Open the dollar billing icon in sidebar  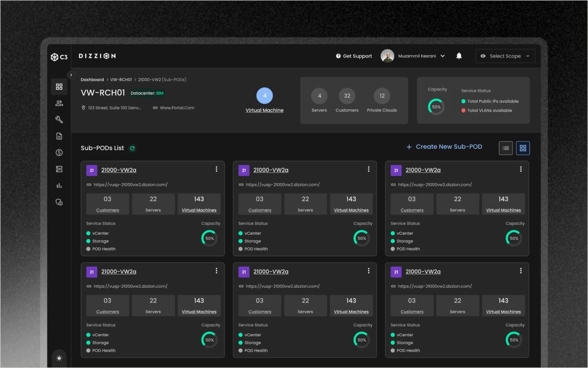point(59,153)
